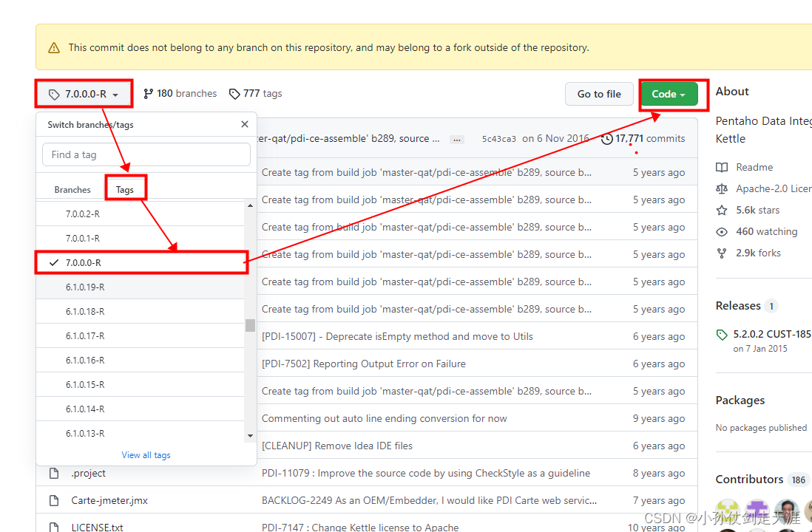This screenshot has width=812, height=532.
Task: Open the Apache-2.0 License link
Action: pos(774,189)
